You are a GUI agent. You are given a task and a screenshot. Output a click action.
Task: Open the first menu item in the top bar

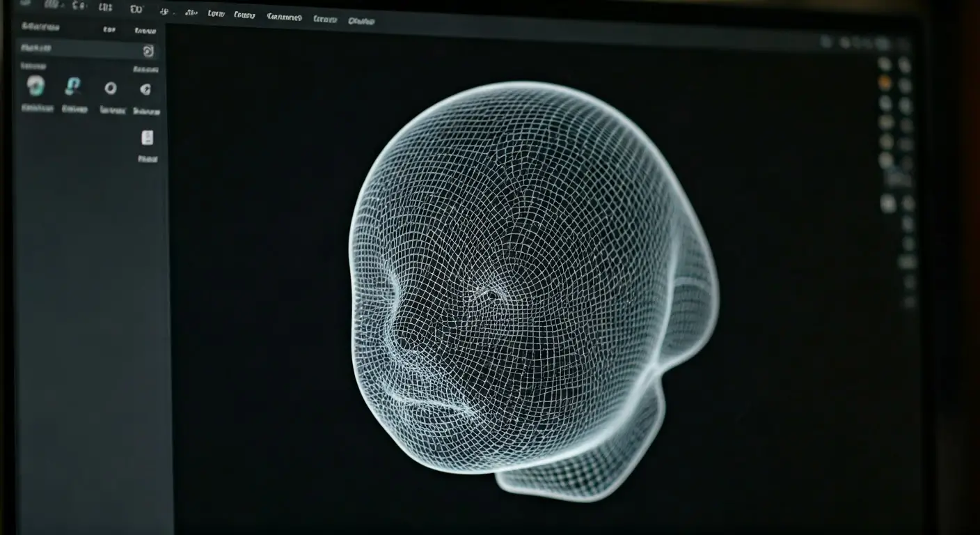tap(52, 5)
